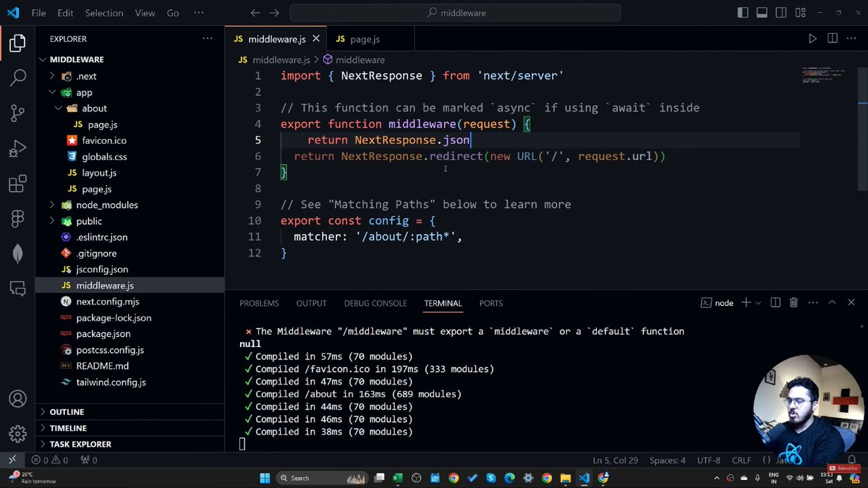Open the Source Control view
Viewport: 868px width, 488px height.
point(18,113)
